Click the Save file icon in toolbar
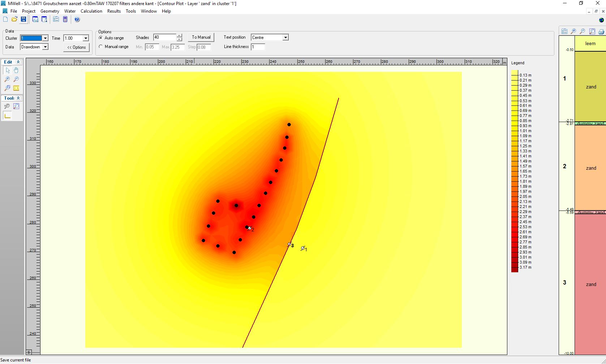The height and width of the screenshot is (364, 606). coord(23,19)
